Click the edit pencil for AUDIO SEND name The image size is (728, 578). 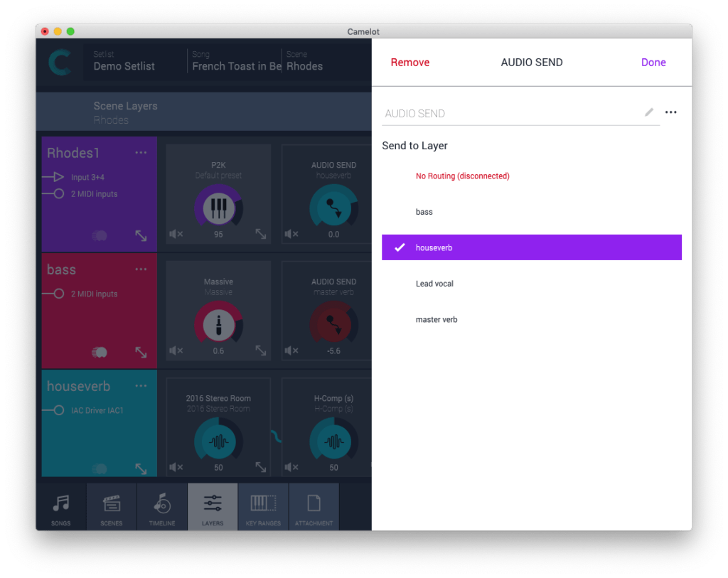(x=648, y=112)
